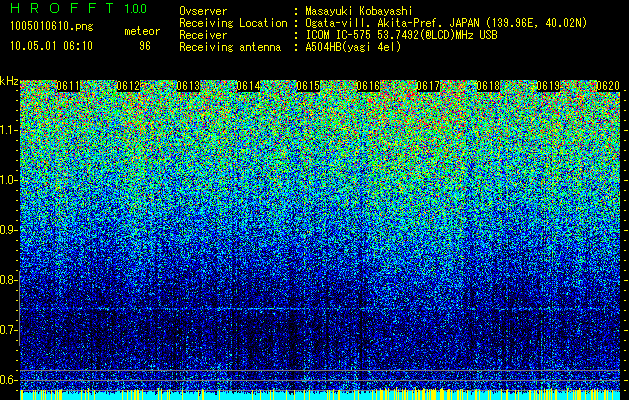The height and width of the screenshot is (400, 629).
Task: Click the 0.6 kHz axis label
Action: [x=9, y=380]
